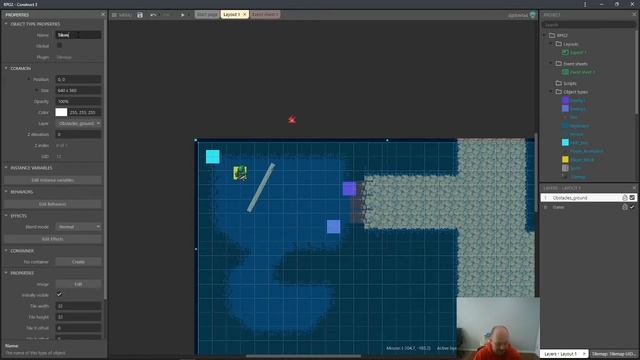
Task: Close the Properties panel
Action: coord(103,14)
